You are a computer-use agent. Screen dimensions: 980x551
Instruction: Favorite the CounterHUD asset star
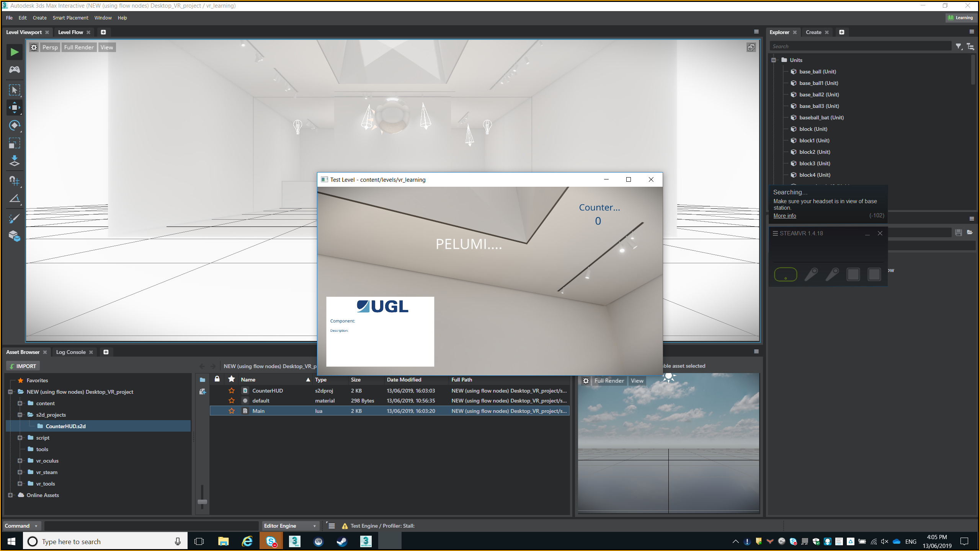[x=232, y=391]
